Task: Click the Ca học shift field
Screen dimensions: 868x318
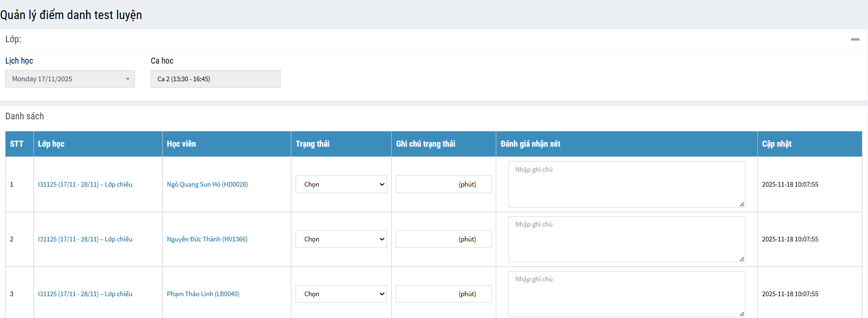Action: 215,79
